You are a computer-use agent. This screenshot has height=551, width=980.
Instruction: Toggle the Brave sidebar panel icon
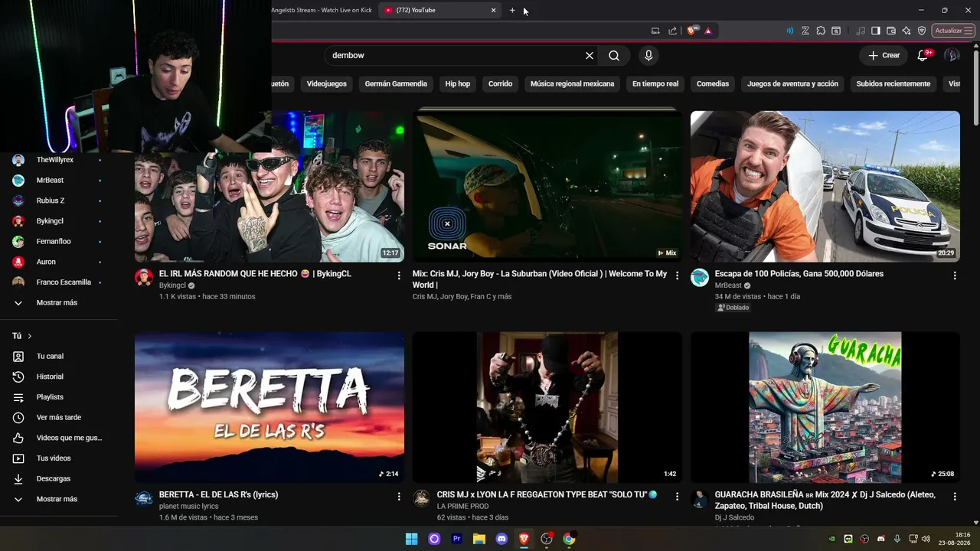pos(876,31)
